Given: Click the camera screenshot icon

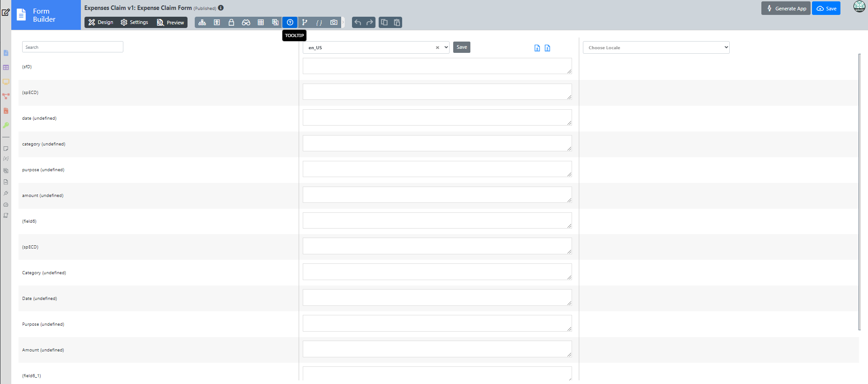Looking at the screenshot, I should [334, 23].
